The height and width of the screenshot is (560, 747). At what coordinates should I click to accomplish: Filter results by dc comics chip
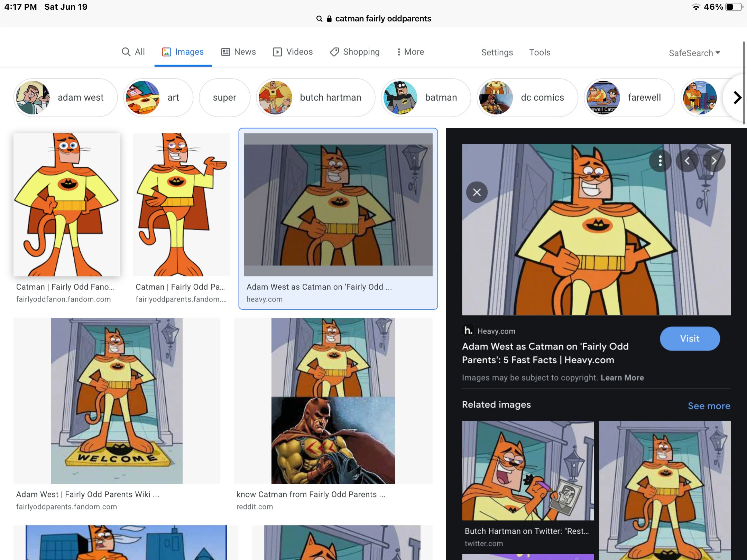coord(527,97)
